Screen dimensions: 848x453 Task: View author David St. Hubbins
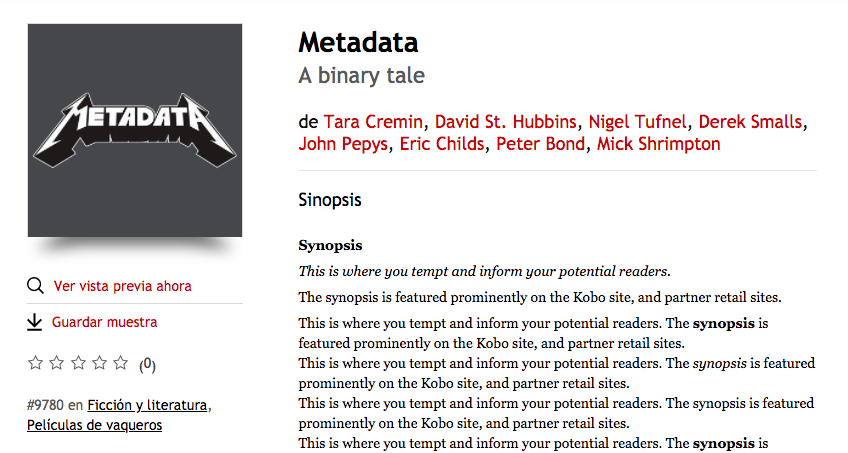(506, 122)
